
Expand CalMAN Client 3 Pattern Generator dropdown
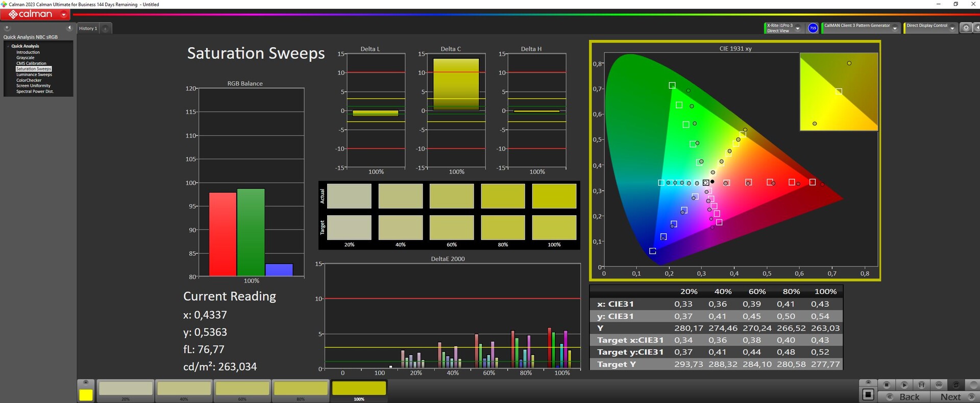click(x=895, y=28)
